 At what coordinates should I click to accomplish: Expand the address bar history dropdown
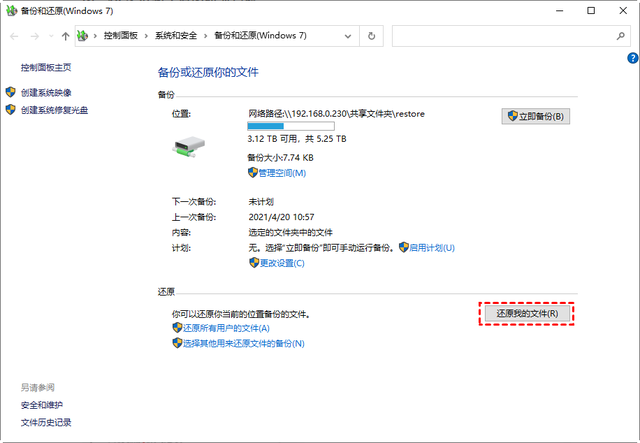pyautogui.click(x=348, y=36)
